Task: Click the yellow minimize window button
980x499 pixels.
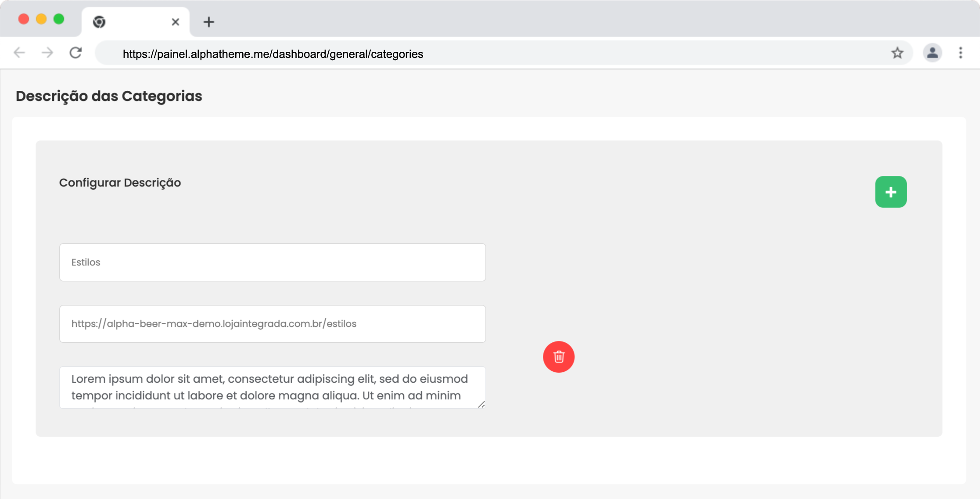Action: coord(41,19)
